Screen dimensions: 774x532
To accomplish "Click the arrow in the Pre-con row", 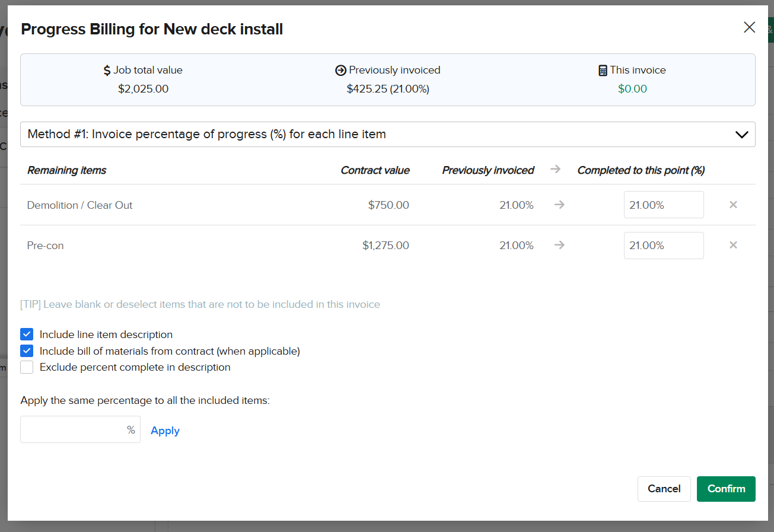I will point(559,246).
